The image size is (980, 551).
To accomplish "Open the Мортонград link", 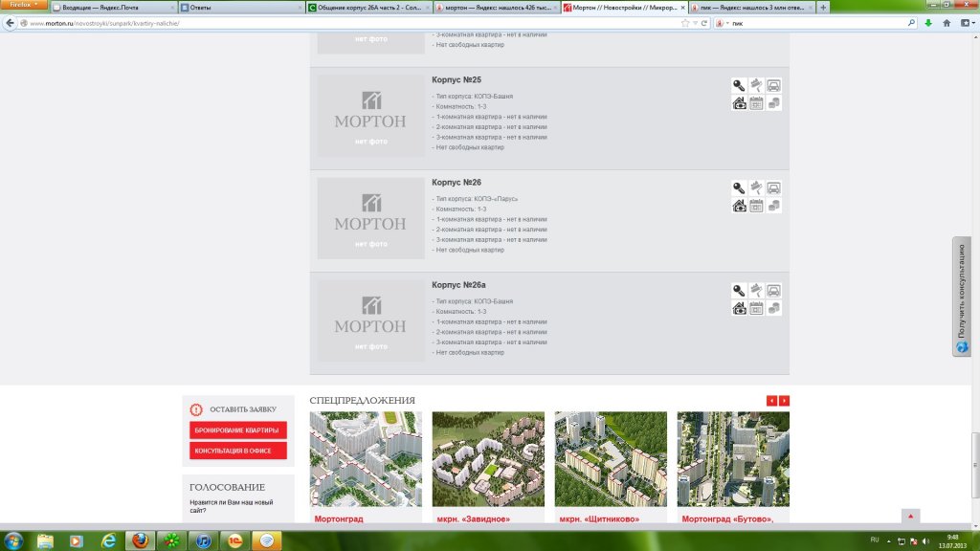I will pyautogui.click(x=339, y=518).
